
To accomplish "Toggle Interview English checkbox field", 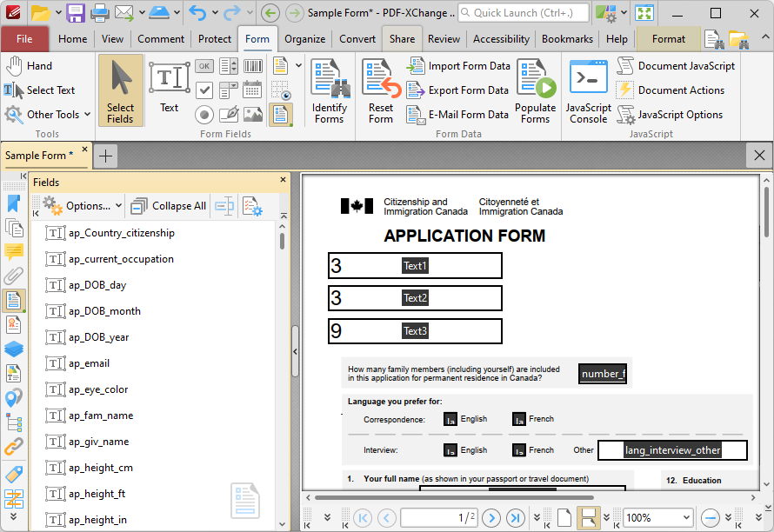I will 450,450.
